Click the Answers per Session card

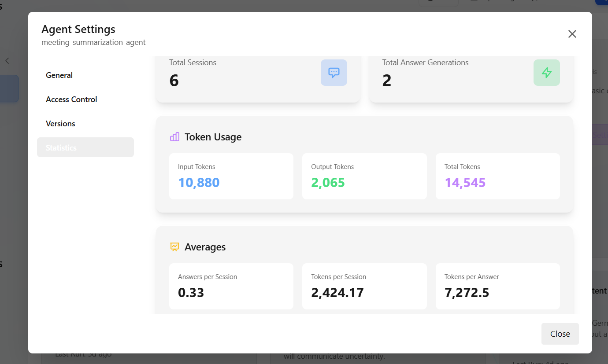point(231,286)
